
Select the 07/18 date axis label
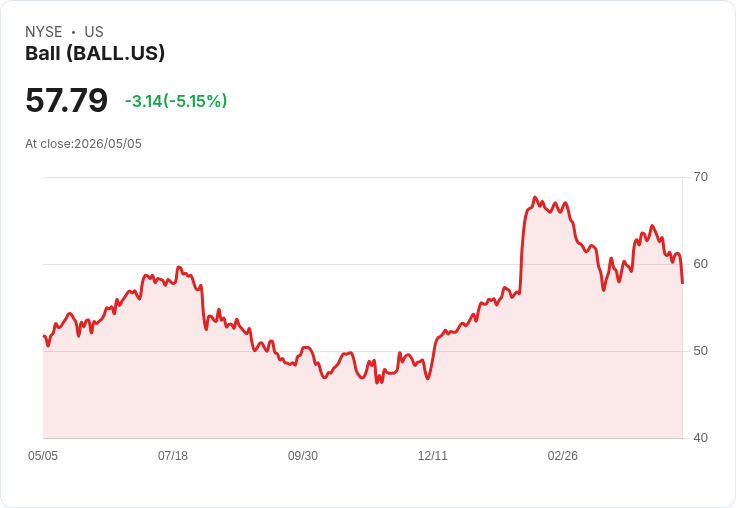173,455
